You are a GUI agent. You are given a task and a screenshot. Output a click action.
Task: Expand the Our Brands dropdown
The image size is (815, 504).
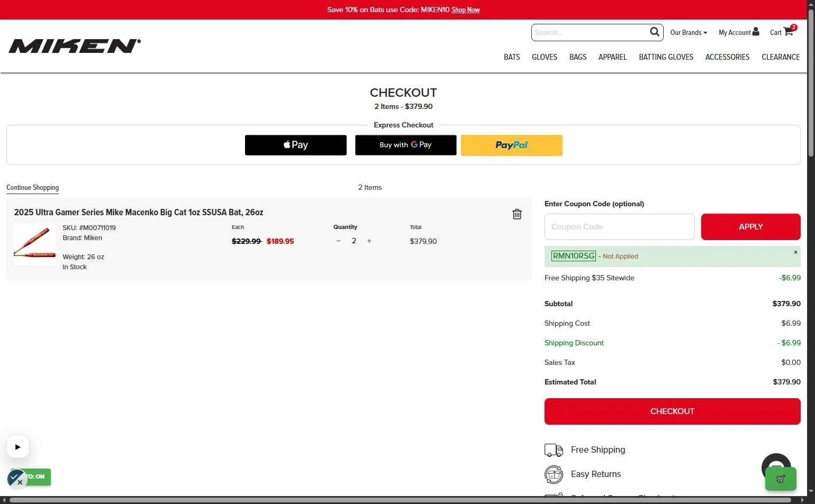[689, 32]
